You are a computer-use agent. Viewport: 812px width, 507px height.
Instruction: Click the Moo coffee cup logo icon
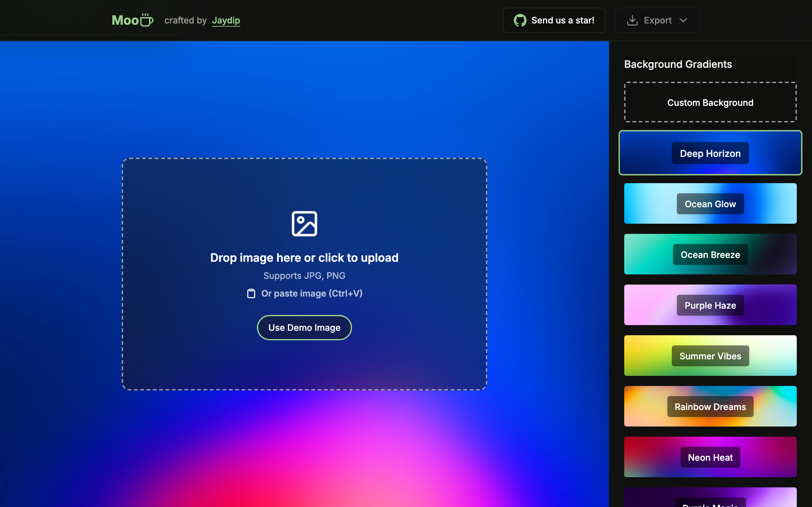(147, 20)
